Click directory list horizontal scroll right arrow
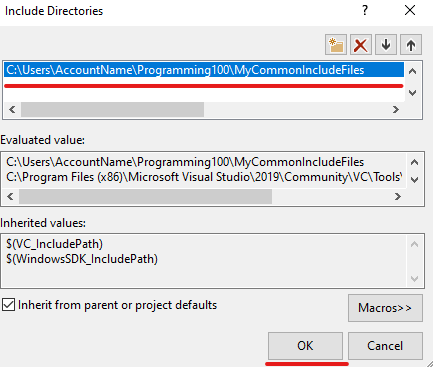 tap(396, 109)
